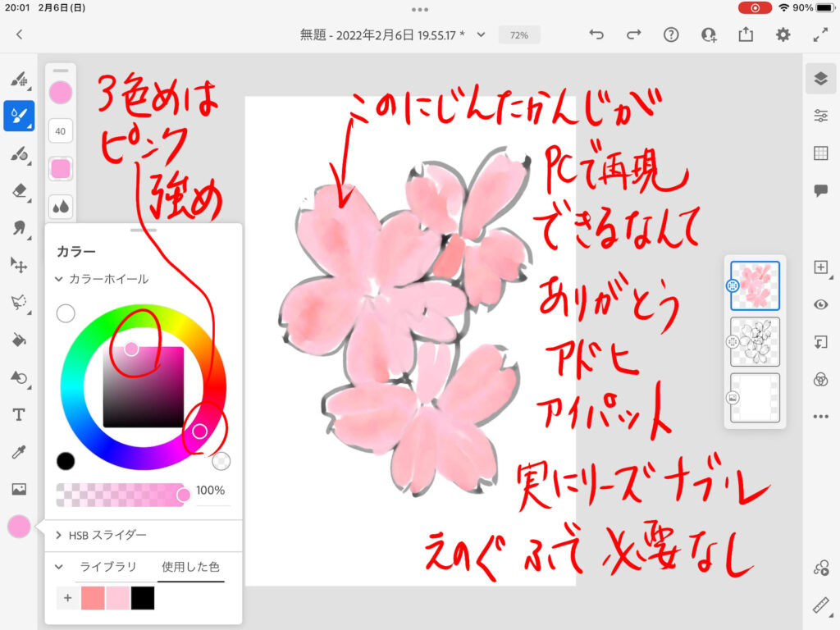The width and height of the screenshot is (840, 630).
Task: Toggle layer visibility eye icon
Action: tap(820, 304)
